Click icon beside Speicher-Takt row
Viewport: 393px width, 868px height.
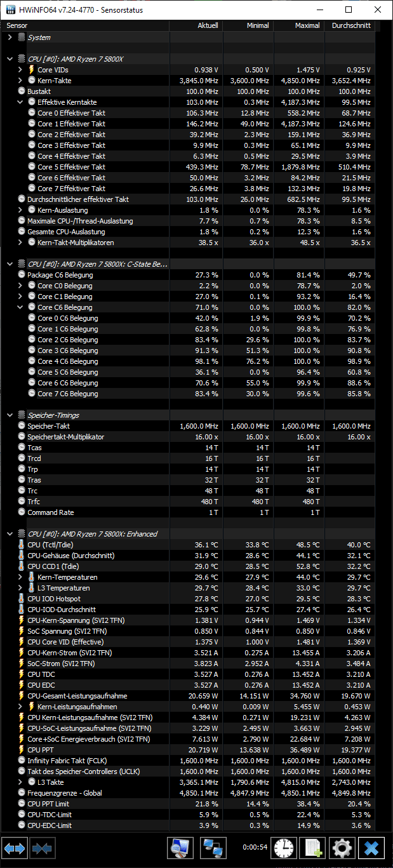pyautogui.click(x=22, y=425)
